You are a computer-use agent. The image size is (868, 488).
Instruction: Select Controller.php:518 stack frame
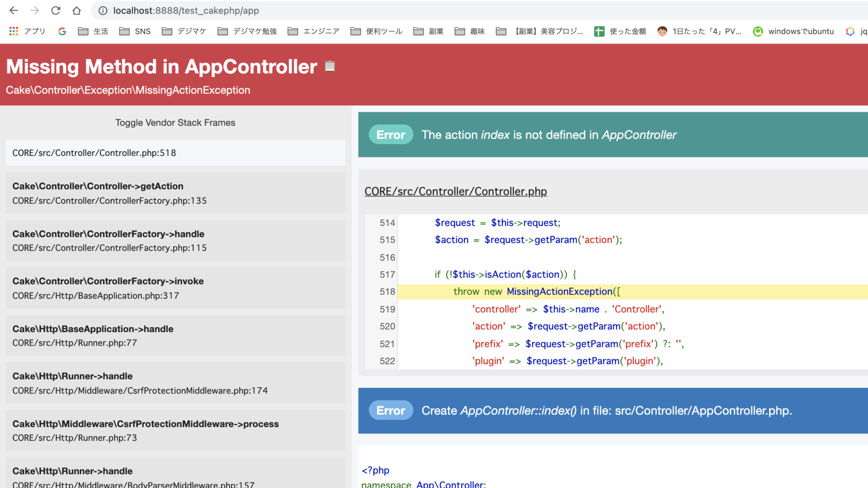pyautogui.click(x=175, y=153)
